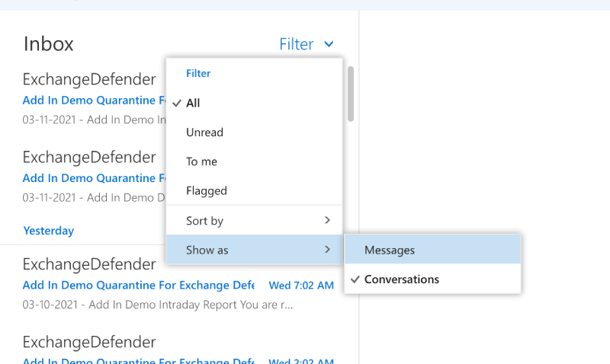The width and height of the screenshot is (610, 364).
Task: Click the arrow icon beside Show as
Action: pyautogui.click(x=327, y=250)
